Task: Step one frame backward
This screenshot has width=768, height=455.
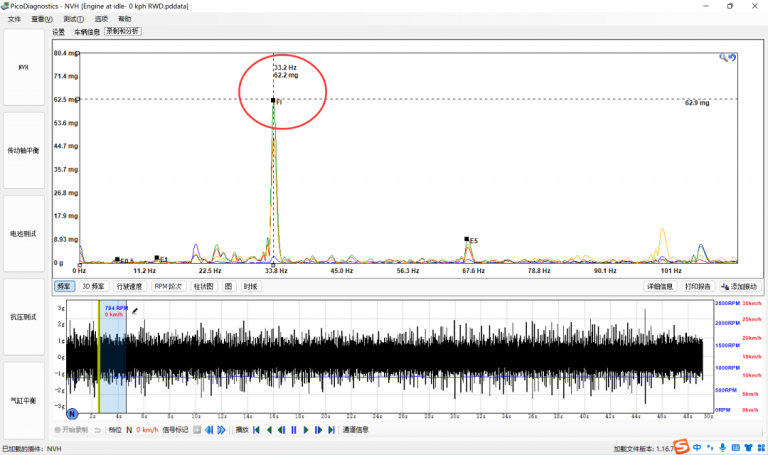Action: coord(282,430)
